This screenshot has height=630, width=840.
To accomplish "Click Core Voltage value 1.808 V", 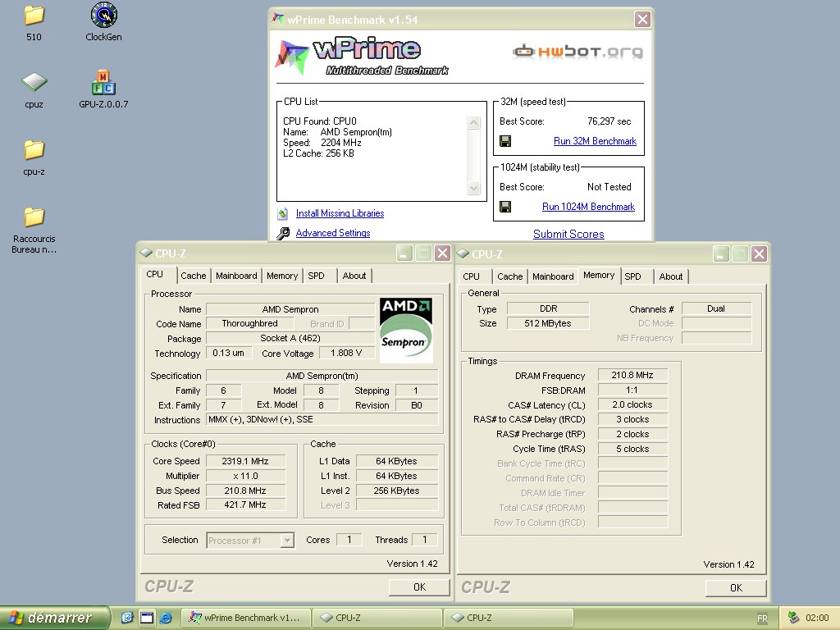I will pyautogui.click(x=346, y=353).
